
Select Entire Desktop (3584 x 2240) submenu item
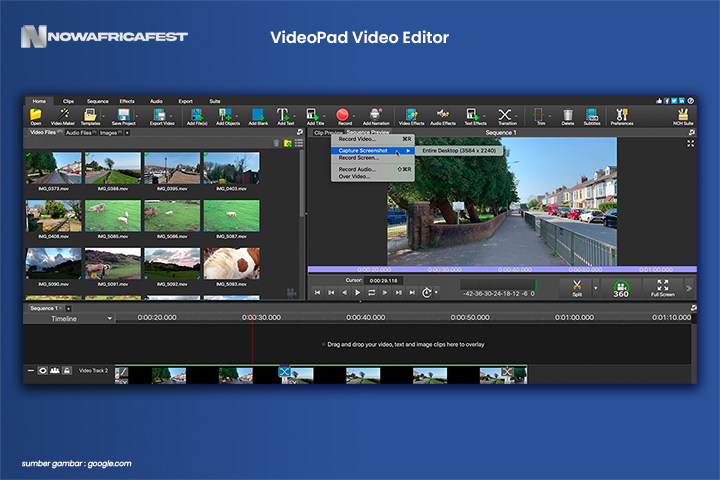(459, 151)
